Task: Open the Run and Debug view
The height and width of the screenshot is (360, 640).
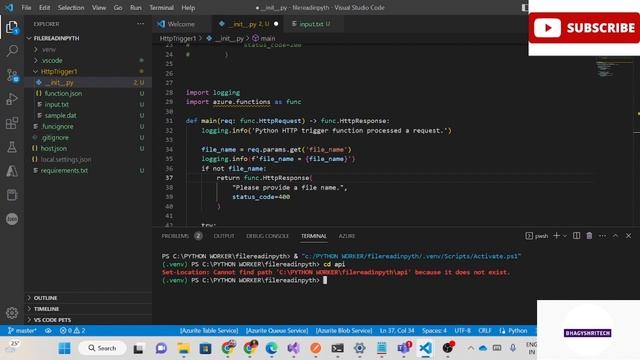Action: (x=12, y=99)
